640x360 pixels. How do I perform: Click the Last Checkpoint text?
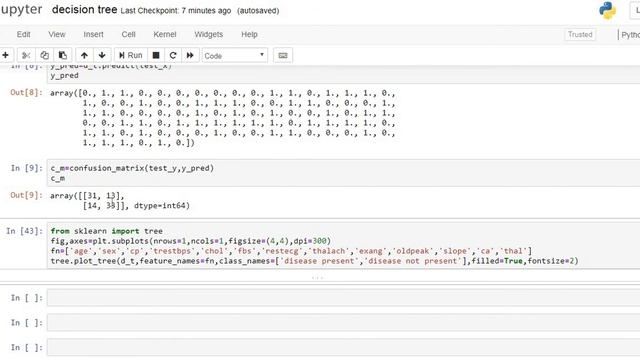coord(176,11)
